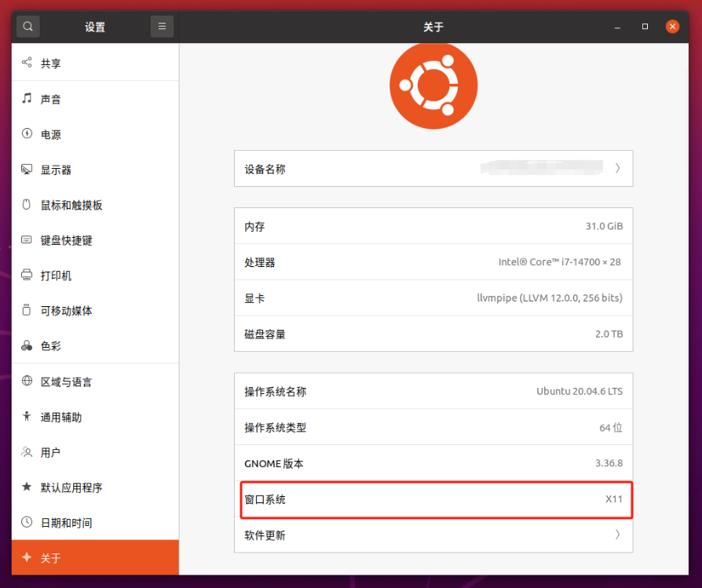Click the 窗口系统 X11 row

pyautogui.click(x=433, y=499)
